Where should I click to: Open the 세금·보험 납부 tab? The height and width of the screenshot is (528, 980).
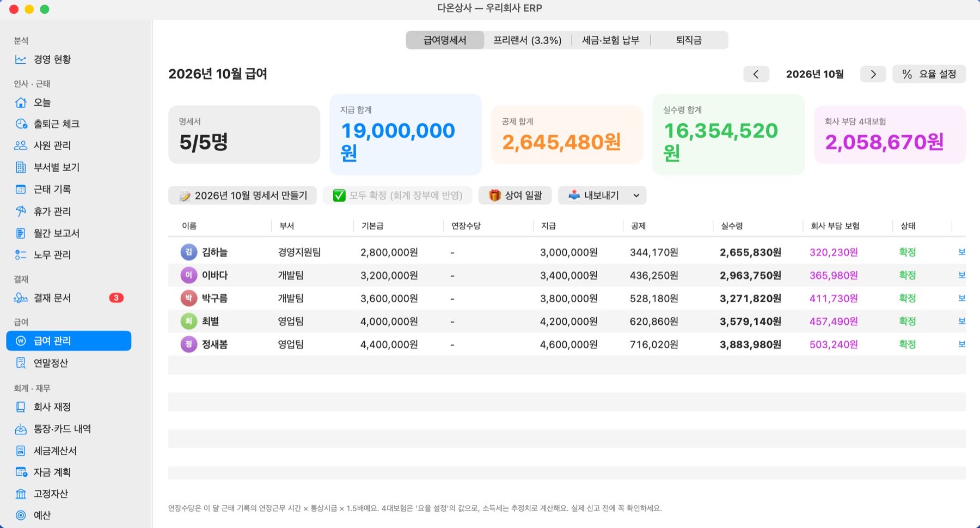[611, 40]
